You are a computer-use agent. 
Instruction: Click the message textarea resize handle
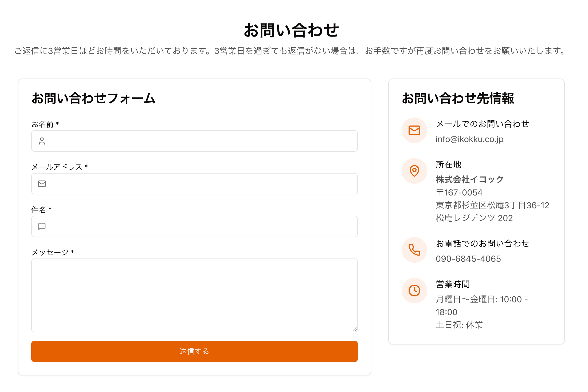click(355, 330)
